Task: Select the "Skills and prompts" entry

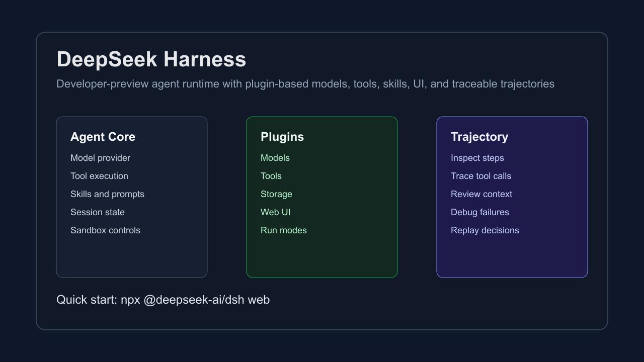Action: point(107,194)
